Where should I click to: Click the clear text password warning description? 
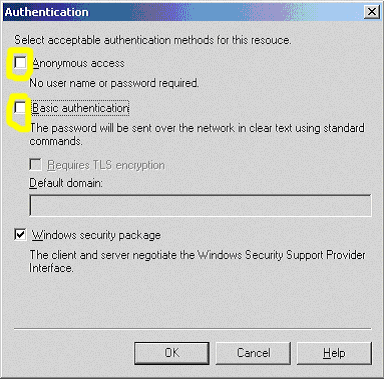197,134
